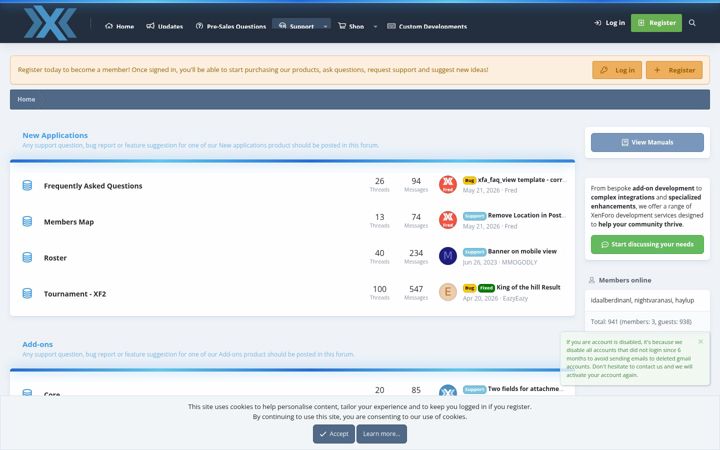Click MMOGODLY username under Banner thread
The height and width of the screenshot is (450, 720).
(x=519, y=262)
